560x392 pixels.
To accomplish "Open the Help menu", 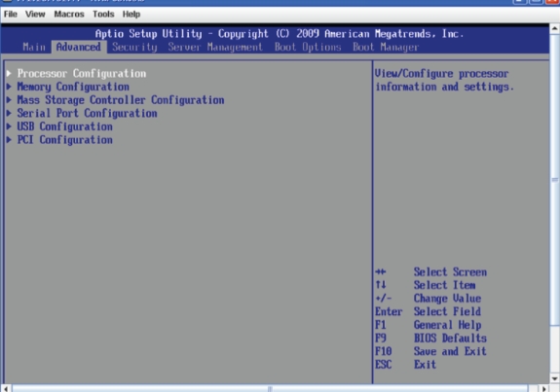I will point(131,15).
